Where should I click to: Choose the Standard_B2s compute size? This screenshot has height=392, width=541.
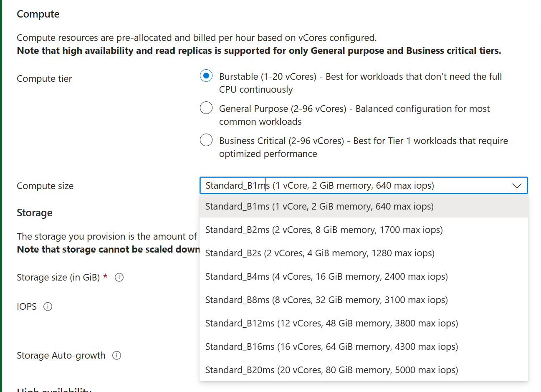(319, 253)
